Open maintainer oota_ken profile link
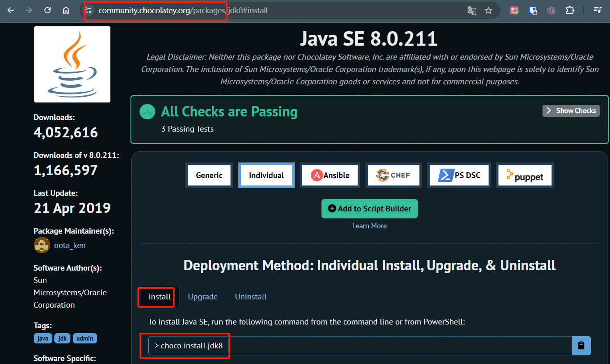The width and height of the screenshot is (610, 364). (70, 246)
